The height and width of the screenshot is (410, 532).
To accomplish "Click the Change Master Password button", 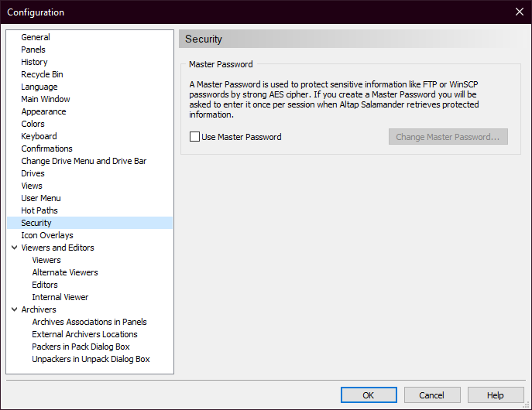I will 448,137.
